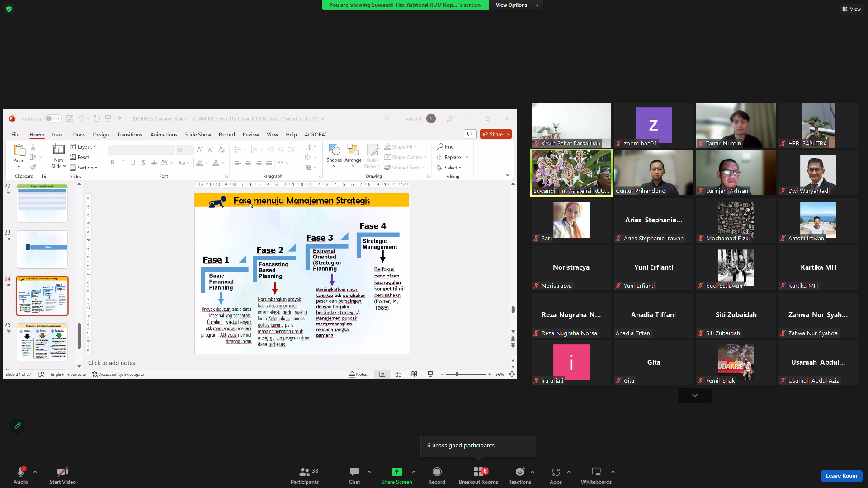Open Zoom Apps
This screenshot has height=488, width=868.
(x=556, y=475)
